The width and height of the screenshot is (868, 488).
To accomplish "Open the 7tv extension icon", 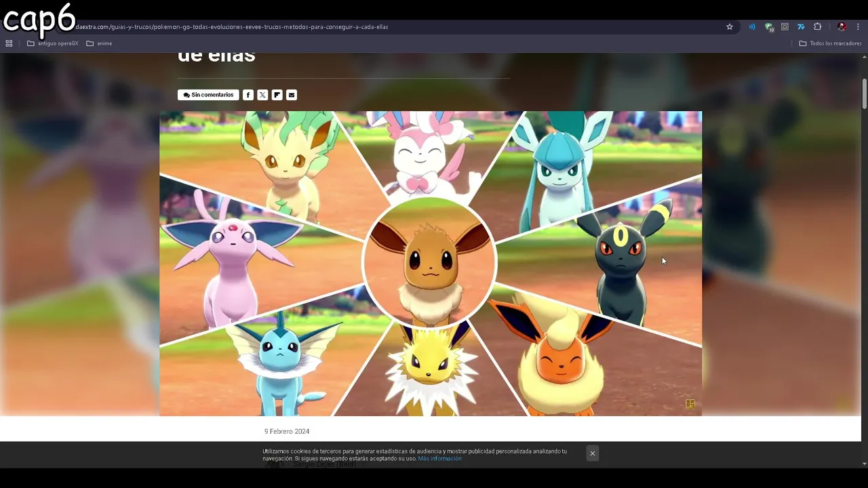I will (x=801, y=27).
